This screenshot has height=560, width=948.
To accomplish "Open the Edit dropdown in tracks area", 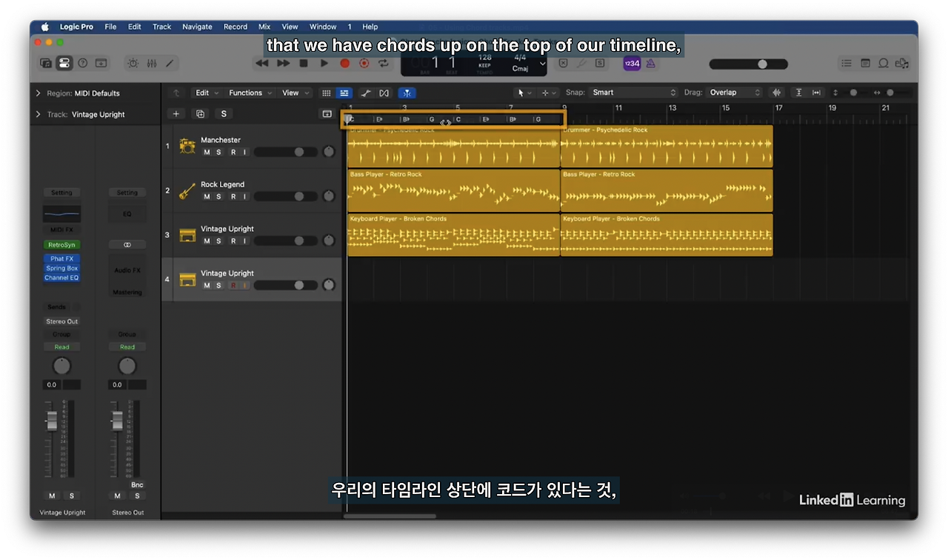I will 207,93.
